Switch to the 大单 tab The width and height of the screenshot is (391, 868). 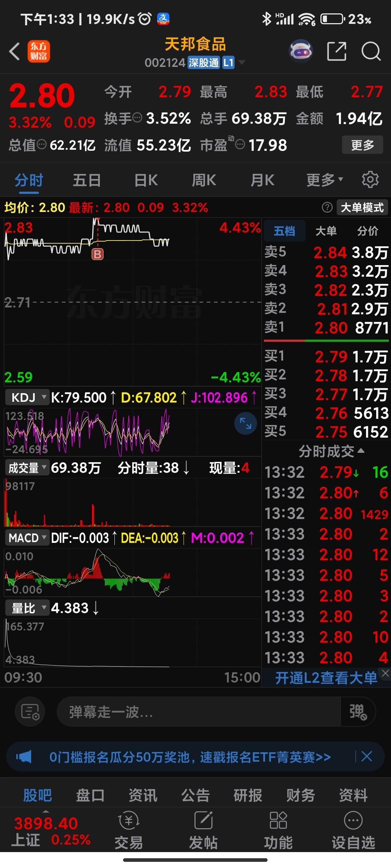pos(326,231)
